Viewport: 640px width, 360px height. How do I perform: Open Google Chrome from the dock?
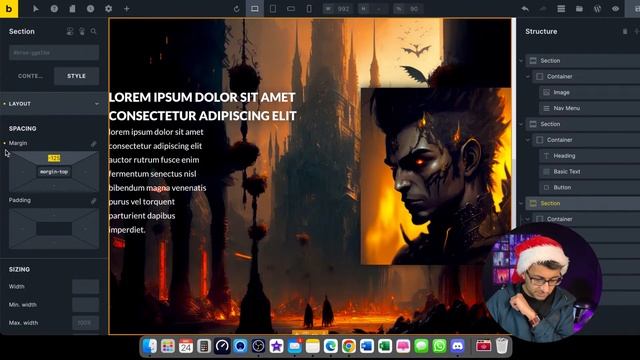[349, 346]
